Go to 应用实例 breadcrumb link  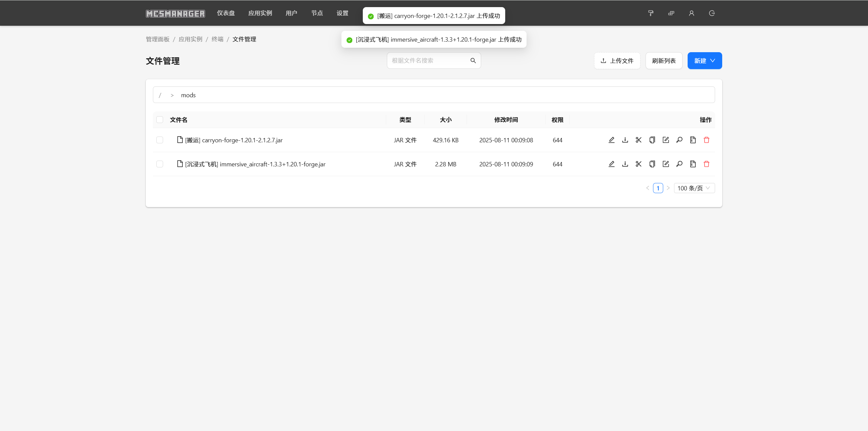[191, 39]
